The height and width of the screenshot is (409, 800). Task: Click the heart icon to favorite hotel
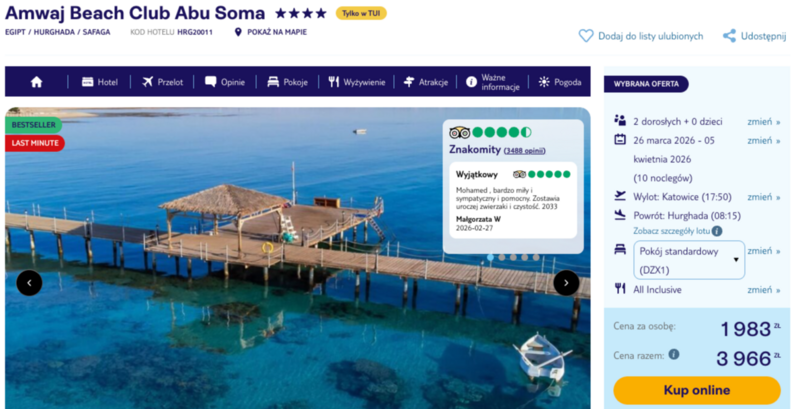tap(586, 35)
